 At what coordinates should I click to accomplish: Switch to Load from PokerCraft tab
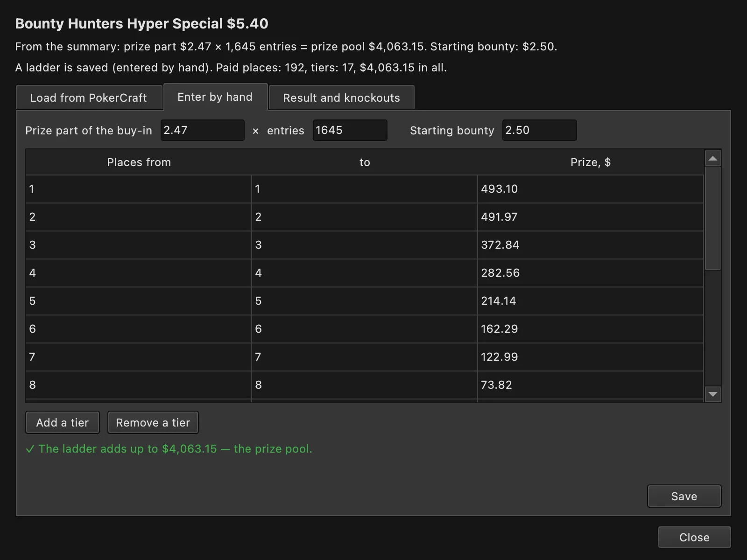tap(89, 98)
